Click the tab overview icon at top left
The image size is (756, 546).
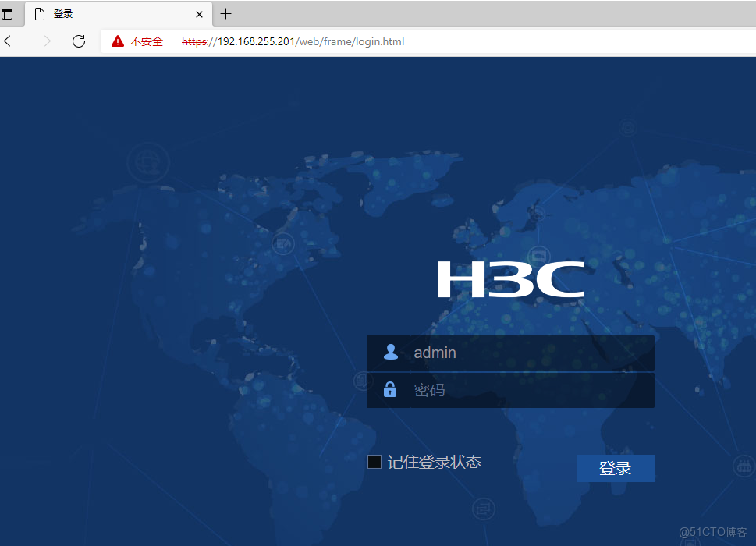(x=9, y=13)
